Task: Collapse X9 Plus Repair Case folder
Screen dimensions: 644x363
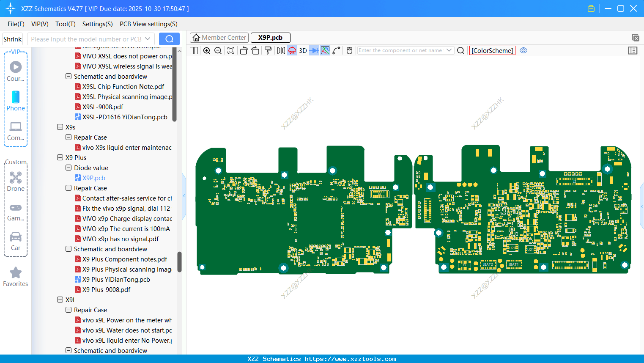Action: pos(69,188)
